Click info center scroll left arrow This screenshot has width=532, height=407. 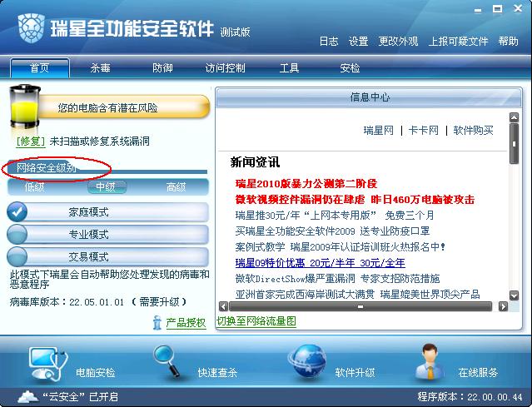[223, 306]
